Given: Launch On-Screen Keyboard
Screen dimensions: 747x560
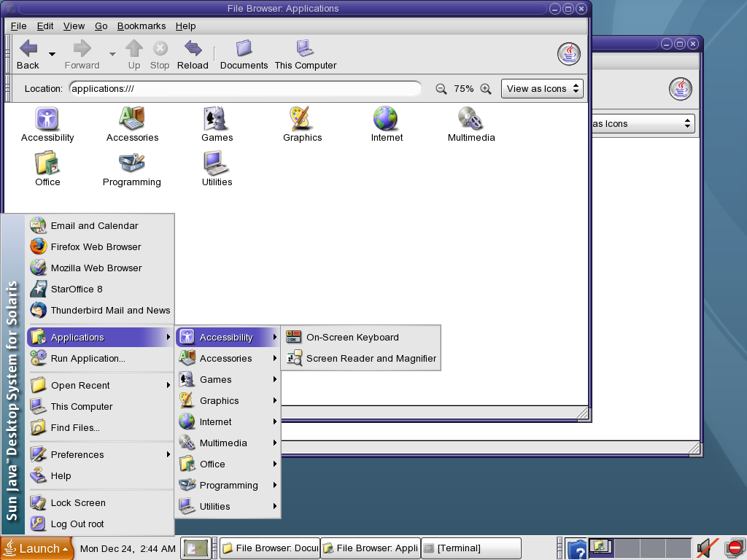Looking at the screenshot, I should 361,337.
